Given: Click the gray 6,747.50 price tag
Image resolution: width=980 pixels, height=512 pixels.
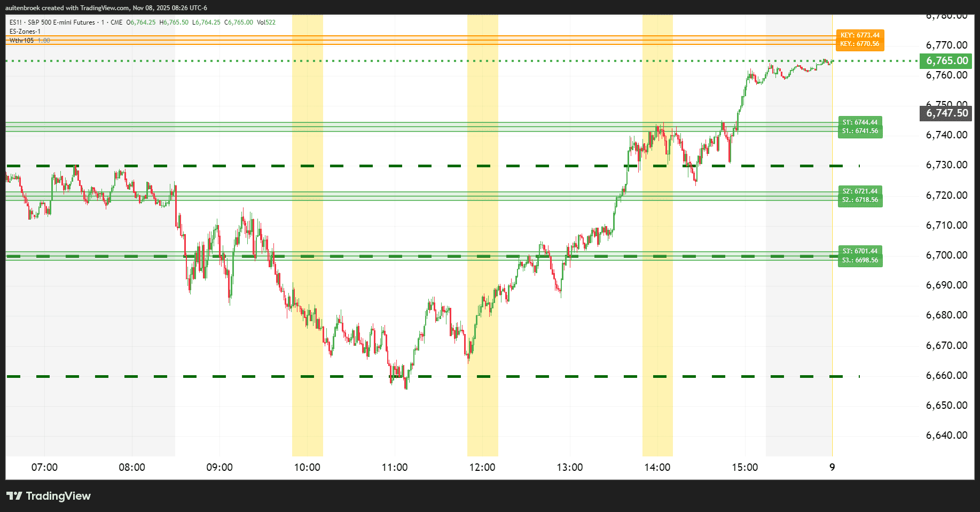Looking at the screenshot, I should (947, 113).
